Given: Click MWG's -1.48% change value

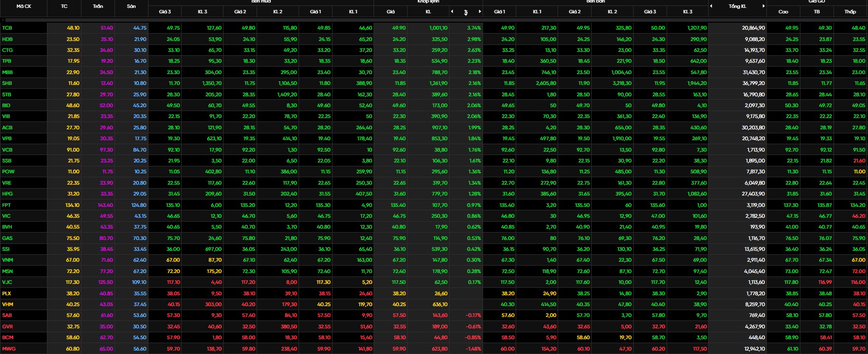Looking at the screenshot, I should coord(473,349).
